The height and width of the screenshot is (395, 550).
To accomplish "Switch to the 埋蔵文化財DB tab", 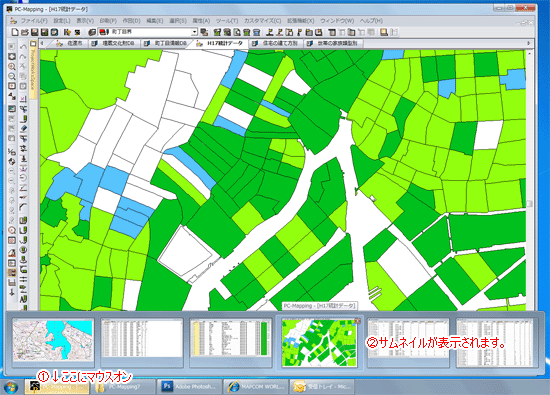I will (114, 43).
